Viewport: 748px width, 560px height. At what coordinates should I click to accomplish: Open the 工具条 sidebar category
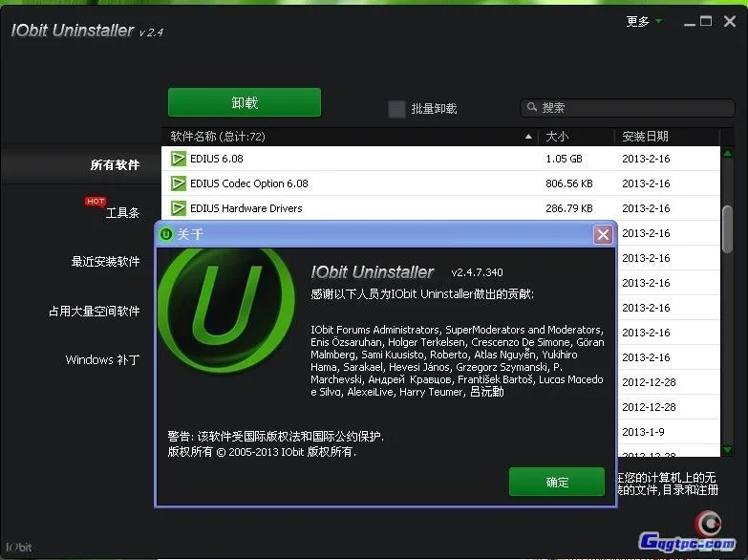click(x=122, y=213)
